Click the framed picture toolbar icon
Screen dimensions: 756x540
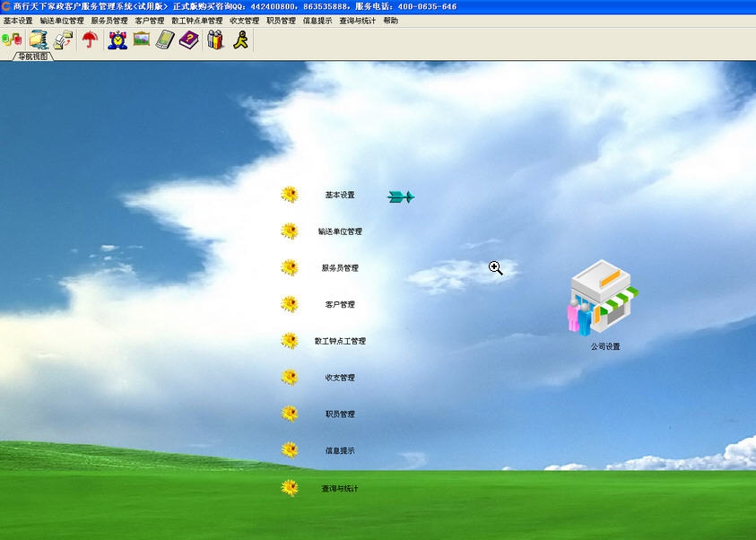(x=142, y=39)
